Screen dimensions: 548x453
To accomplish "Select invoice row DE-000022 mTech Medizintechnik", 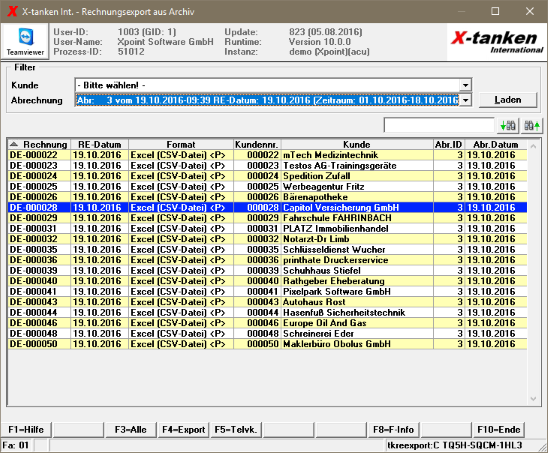I will (267, 155).
